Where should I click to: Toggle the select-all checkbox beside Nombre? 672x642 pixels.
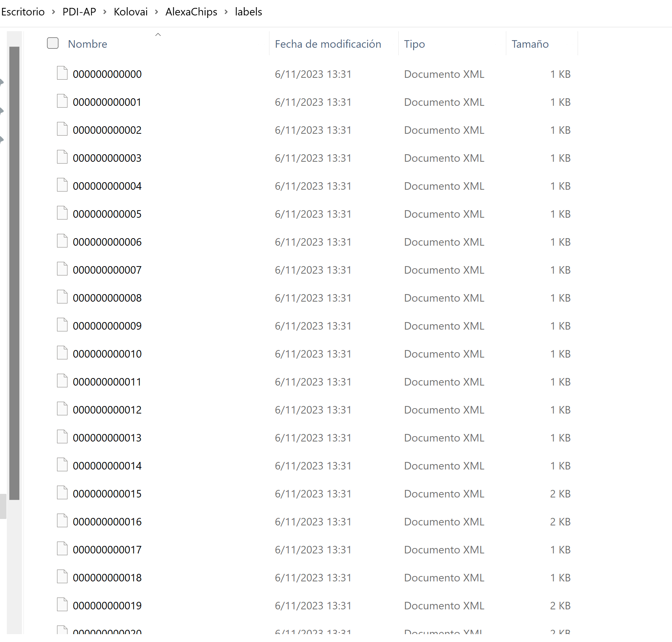[x=53, y=43]
